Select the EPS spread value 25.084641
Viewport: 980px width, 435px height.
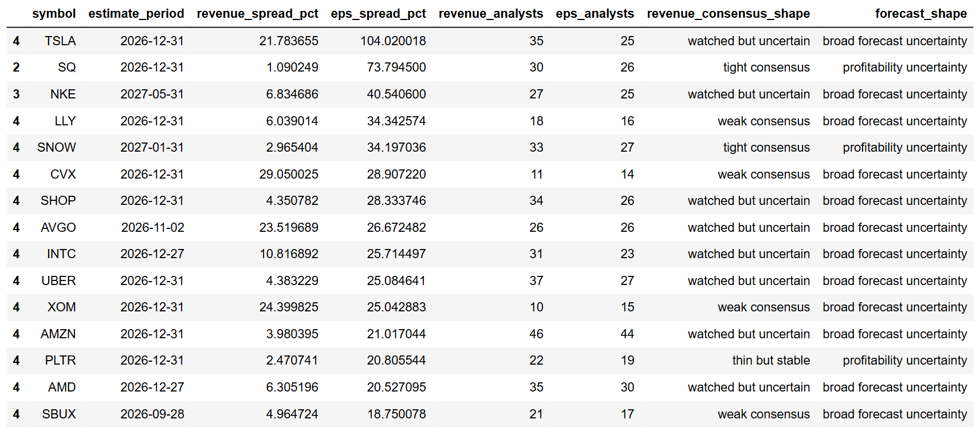pos(396,281)
